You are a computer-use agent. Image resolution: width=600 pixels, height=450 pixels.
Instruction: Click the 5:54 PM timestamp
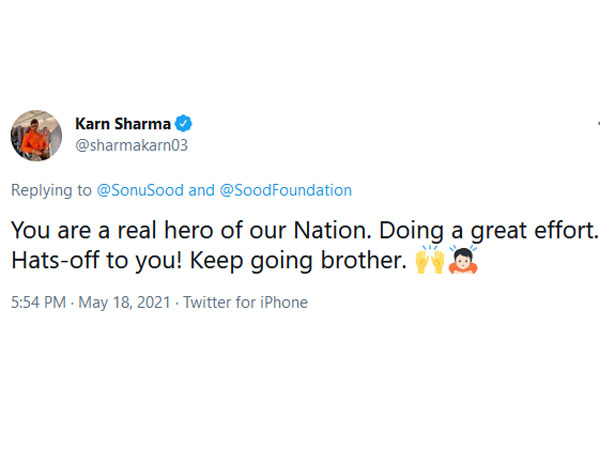click(39, 302)
